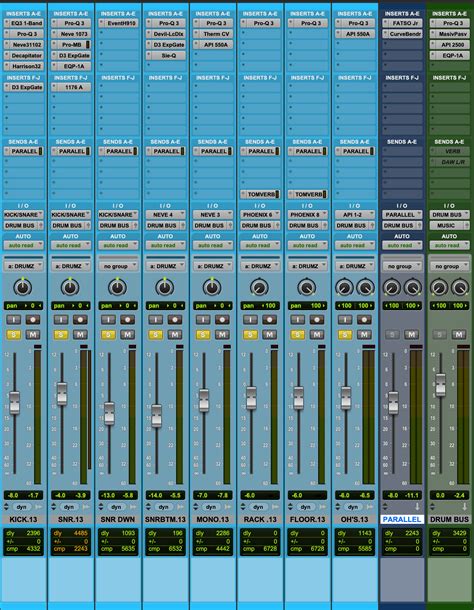The height and width of the screenshot is (610, 474).
Task: Click the record enable button on KICK.13
Action: pyautogui.click(x=33, y=320)
